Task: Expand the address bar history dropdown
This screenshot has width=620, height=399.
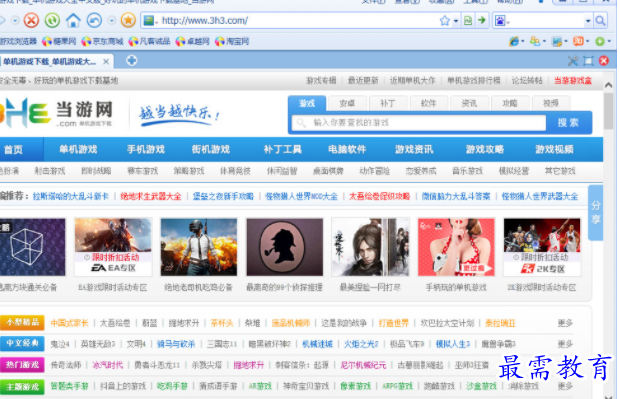Action: [456, 21]
